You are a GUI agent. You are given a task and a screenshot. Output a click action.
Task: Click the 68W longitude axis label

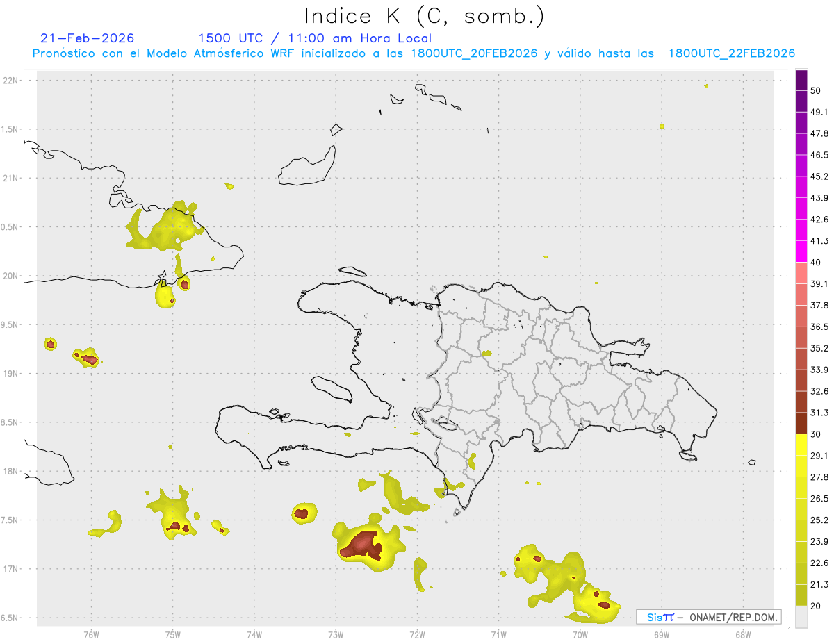(x=743, y=634)
